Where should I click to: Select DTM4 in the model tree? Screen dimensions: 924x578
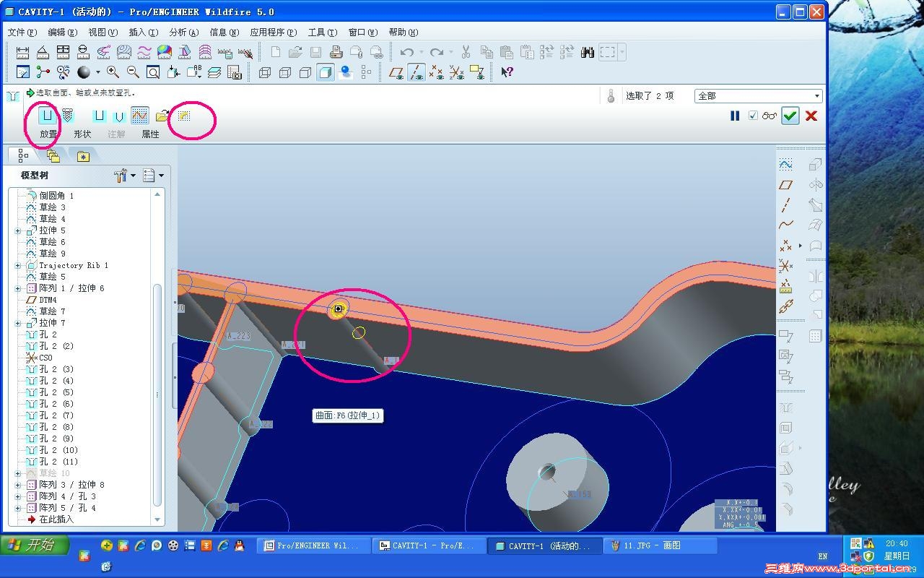[48, 300]
